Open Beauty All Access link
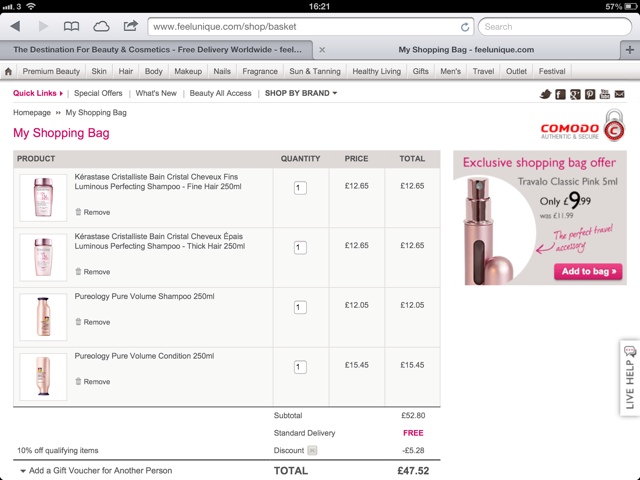This screenshot has height=480, width=640. pos(220,93)
